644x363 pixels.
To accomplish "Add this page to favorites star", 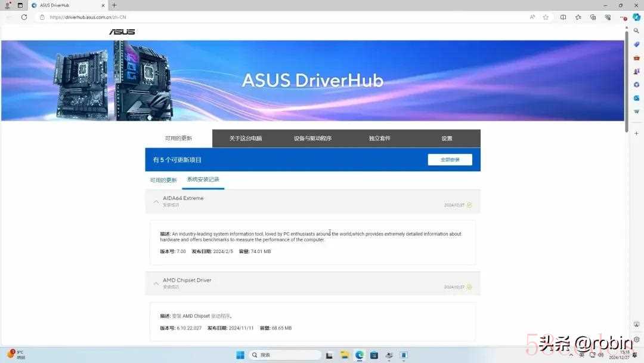I will tap(546, 17).
